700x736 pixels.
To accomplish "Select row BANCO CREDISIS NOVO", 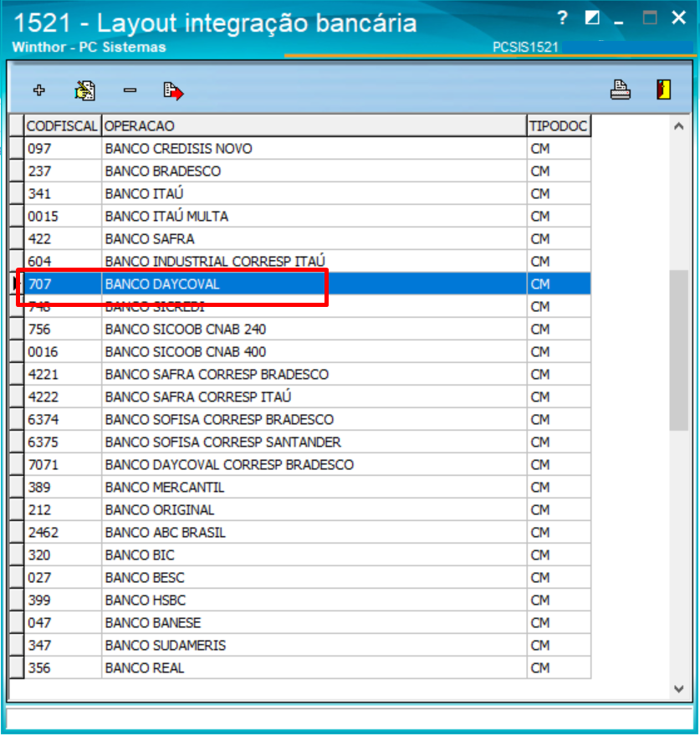I will [299, 148].
